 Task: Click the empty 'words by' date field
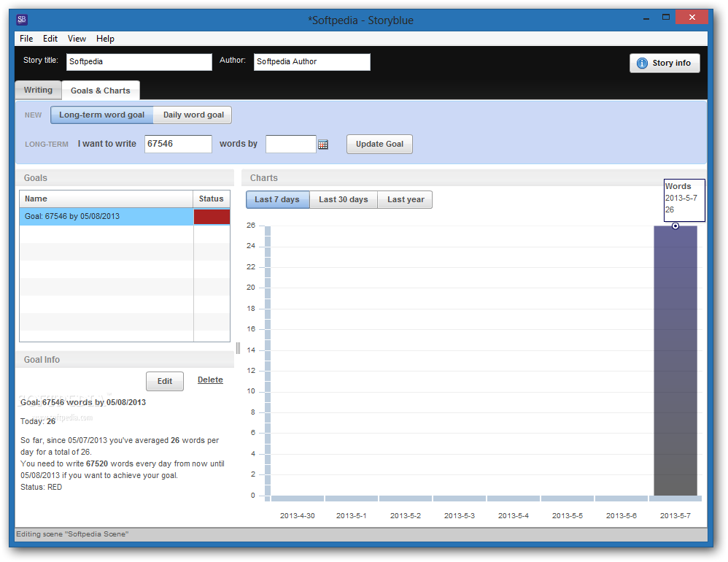pyautogui.click(x=290, y=144)
